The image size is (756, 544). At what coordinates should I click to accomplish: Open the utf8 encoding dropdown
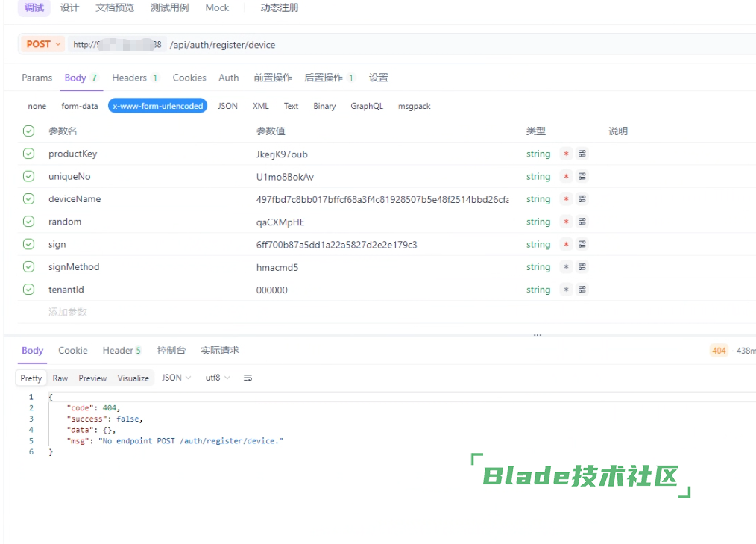coord(218,378)
